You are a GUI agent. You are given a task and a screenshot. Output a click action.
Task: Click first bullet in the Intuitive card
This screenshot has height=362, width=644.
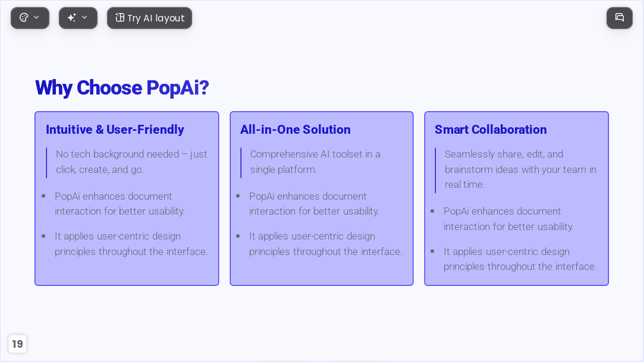(120, 203)
